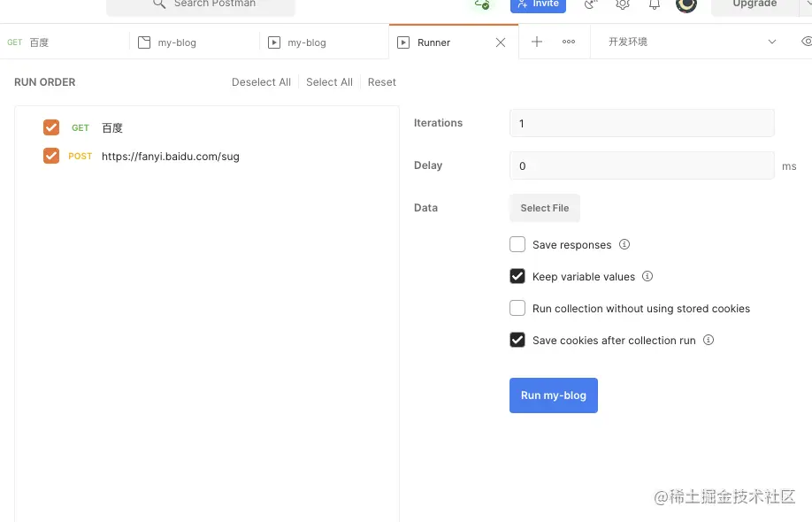Focus the Delay input field
The height and width of the screenshot is (522, 812).
[641, 165]
